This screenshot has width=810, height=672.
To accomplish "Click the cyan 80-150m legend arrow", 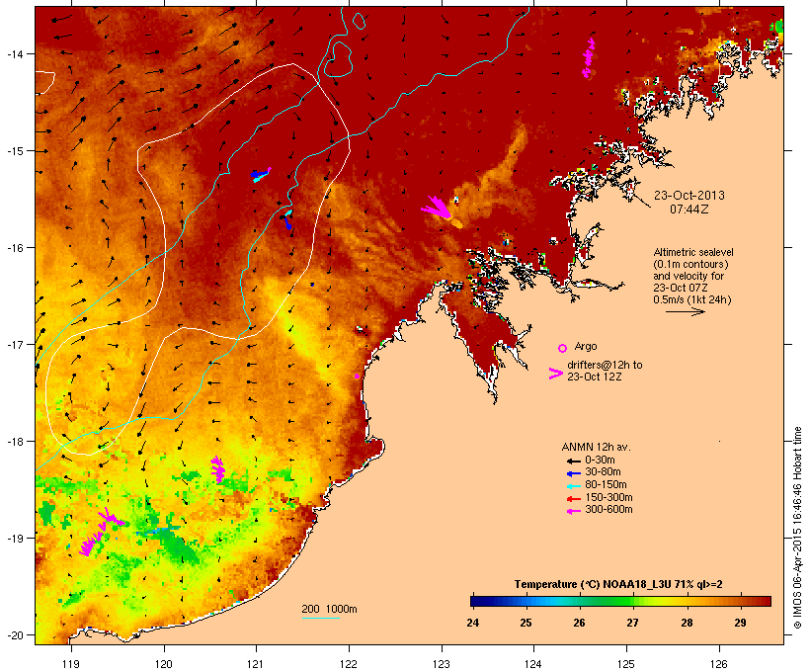I will tap(573, 486).
